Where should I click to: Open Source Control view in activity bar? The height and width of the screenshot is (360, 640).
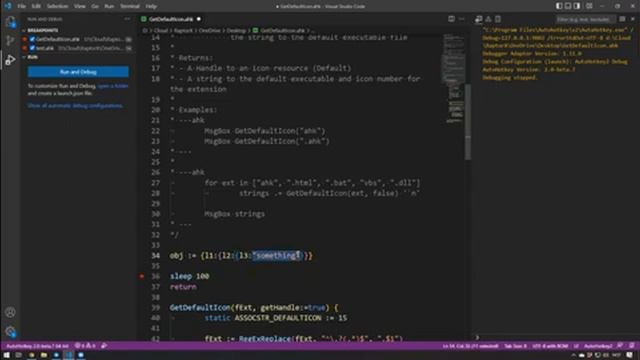[x=10, y=40]
